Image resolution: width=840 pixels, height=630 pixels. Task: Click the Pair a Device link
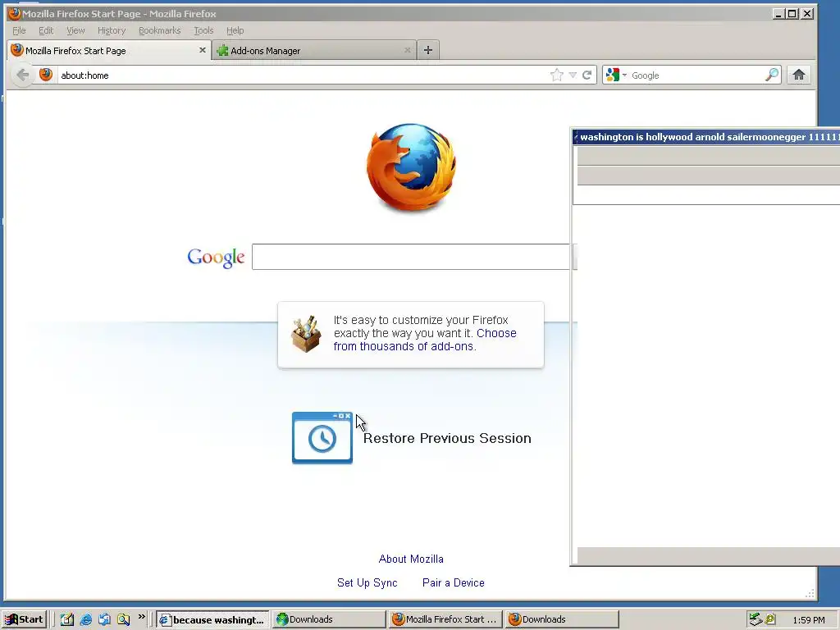click(453, 582)
